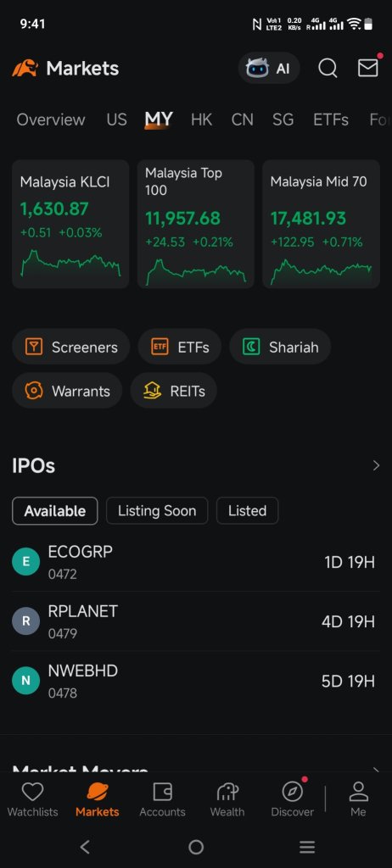
Task: Tap the Shariah crescent icon
Action: [251, 347]
